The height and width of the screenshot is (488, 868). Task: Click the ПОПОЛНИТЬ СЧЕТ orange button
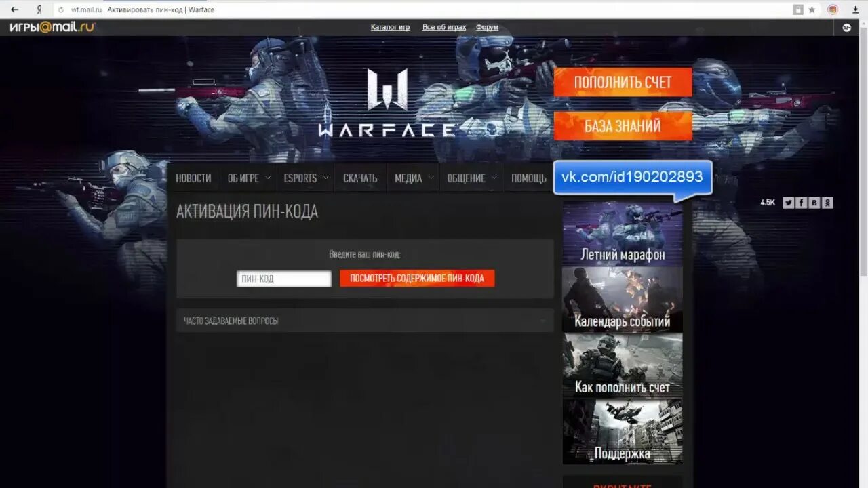pyautogui.click(x=623, y=83)
